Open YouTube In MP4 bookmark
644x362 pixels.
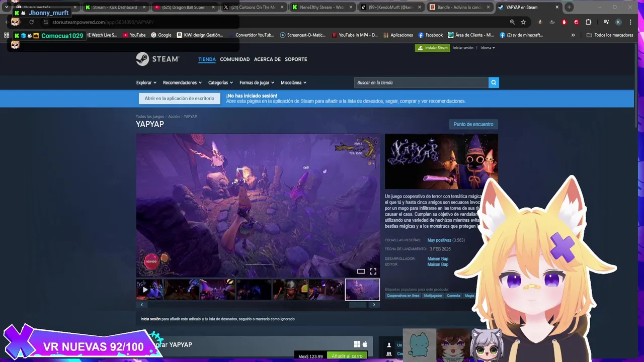coord(355,35)
